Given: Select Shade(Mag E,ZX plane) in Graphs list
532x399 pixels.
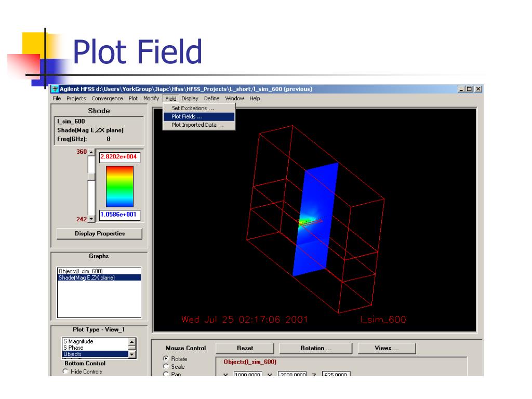Looking at the screenshot, I should pyautogui.click(x=99, y=277).
